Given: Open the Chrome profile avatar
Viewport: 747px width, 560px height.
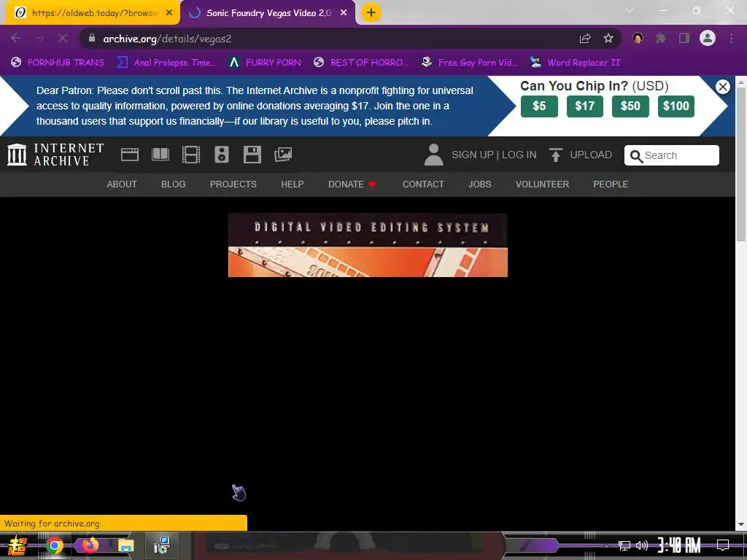Looking at the screenshot, I should [708, 38].
